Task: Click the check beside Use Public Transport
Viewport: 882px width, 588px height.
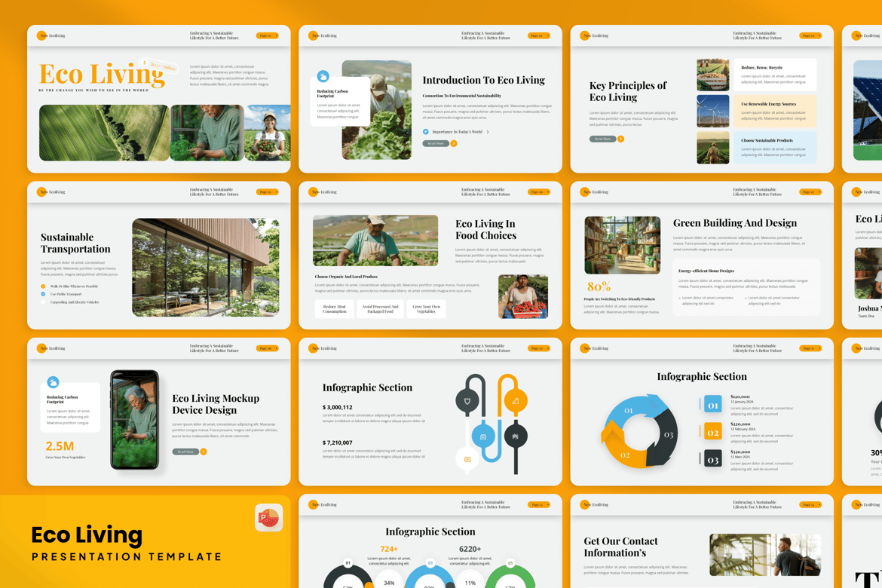Action: (x=43, y=294)
